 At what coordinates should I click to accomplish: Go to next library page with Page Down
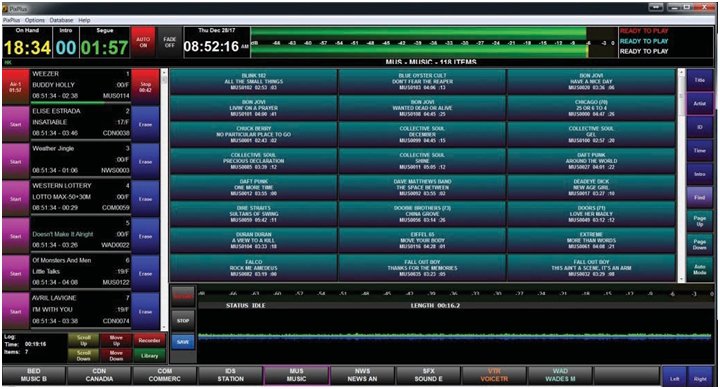pyautogui.click(x=699, y=244)
